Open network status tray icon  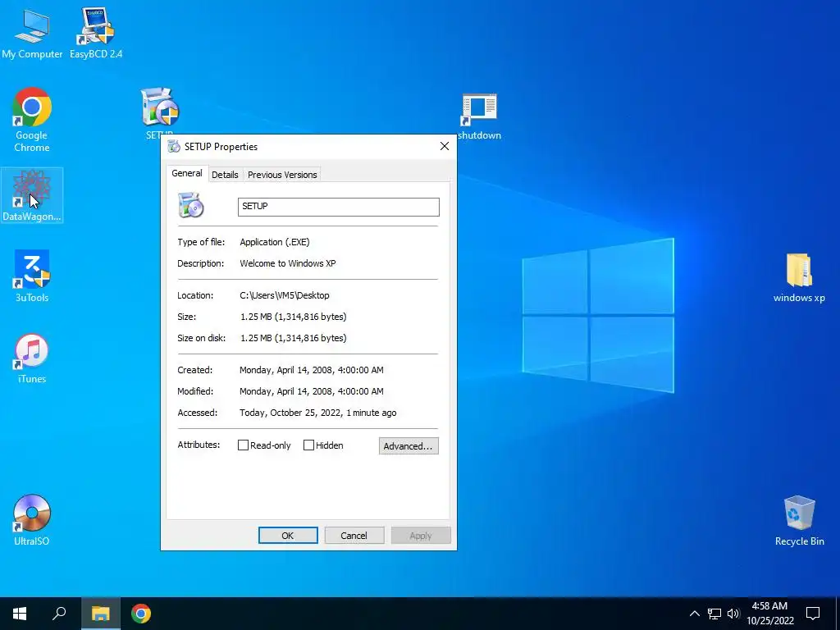pyautogui.click(x=714, y=614)
